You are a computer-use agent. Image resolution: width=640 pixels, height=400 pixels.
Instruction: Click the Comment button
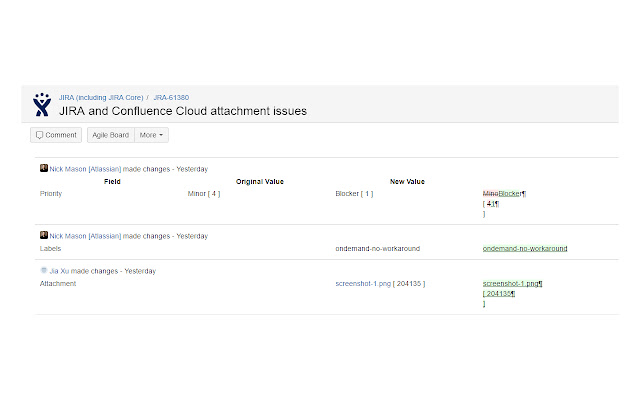coord(56,135)
